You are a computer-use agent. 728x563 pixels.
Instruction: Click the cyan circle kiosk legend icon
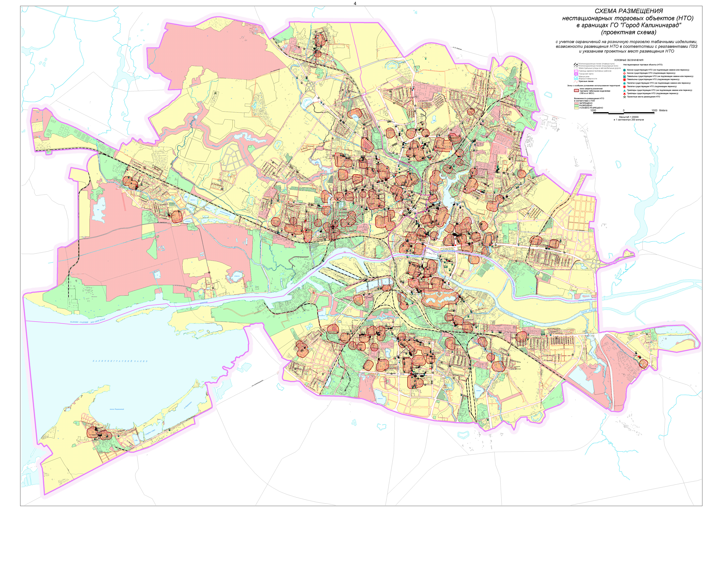624,70
